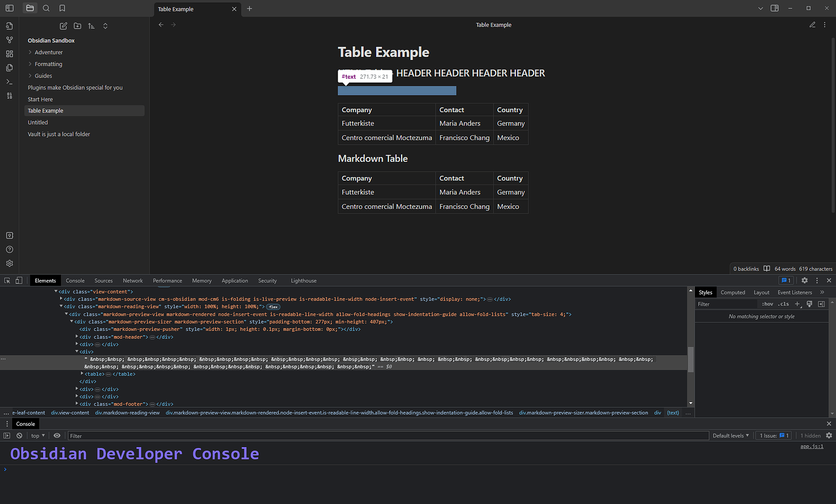Open the command palette ribbon icon
Screen dimensions: 836x504
click(9, 81)
